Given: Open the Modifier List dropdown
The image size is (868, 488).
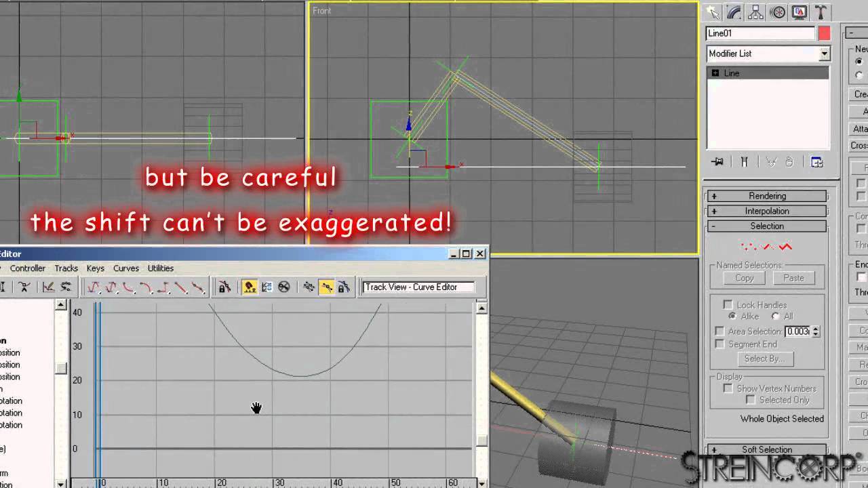Looking at the screenshot, I should pos(825,54).
